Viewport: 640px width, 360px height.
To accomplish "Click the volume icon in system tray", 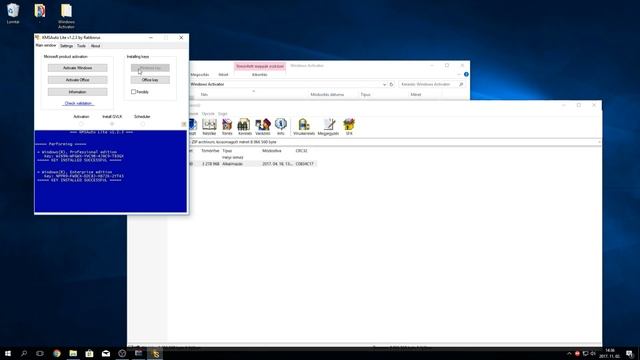I will pos(593,353).
